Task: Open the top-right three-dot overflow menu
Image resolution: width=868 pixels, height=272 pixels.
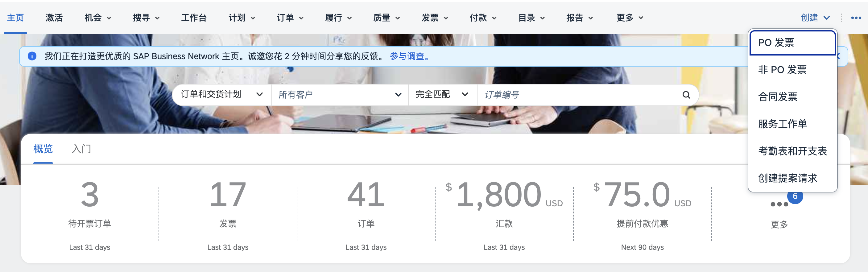Action: [x=856, y=18]
